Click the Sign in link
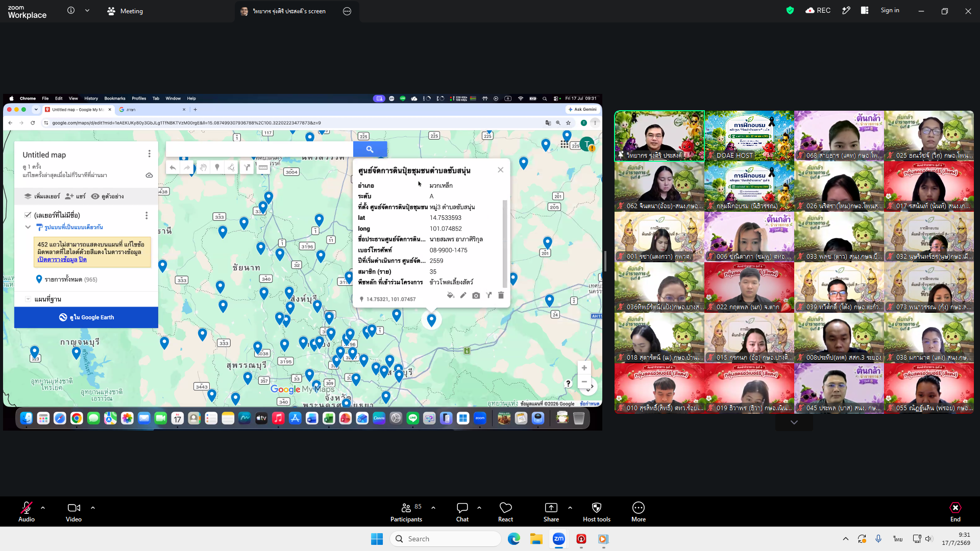The width and height of the screenshot is (980, 551). pyautogui.click(x=890, y=10)
